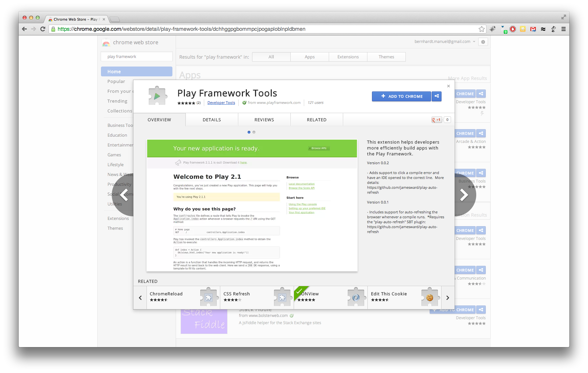Select the second screenshot pagination dot
588x373 pixels.
(254, 132)
